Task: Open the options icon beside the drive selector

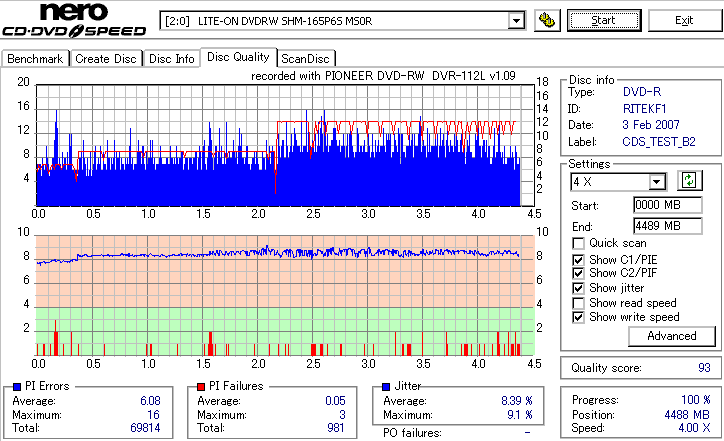Action: [547, 20]
